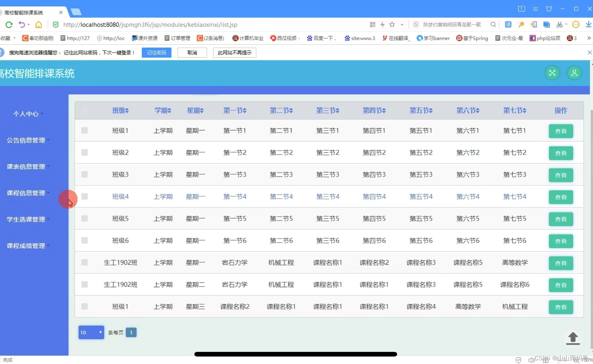Click the 记住密码 button

click(156, 53)
